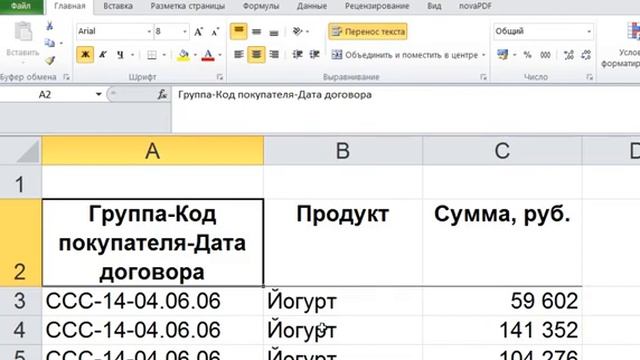The image size is (640, 360).
Task: Open the Fill Color dropdown arrow
Action: 195,55
